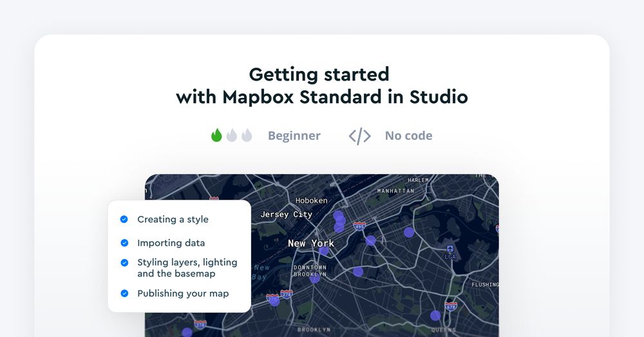Click the LGA airport icon on map

[450, 249]
